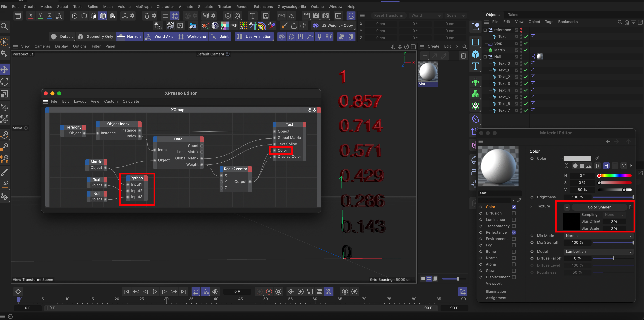
Task: Open Cameras menu in viewport
Action: click(42, 47)
